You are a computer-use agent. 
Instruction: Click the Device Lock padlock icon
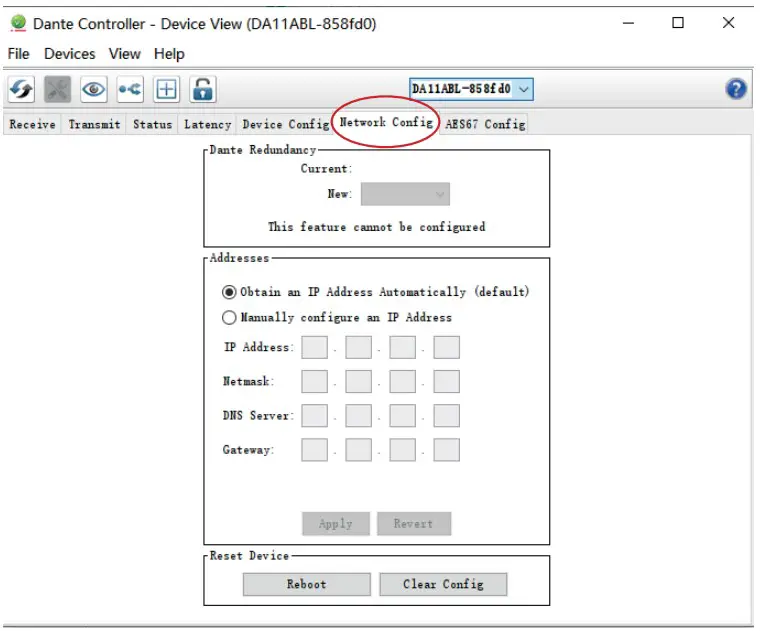tap(203, 89)
